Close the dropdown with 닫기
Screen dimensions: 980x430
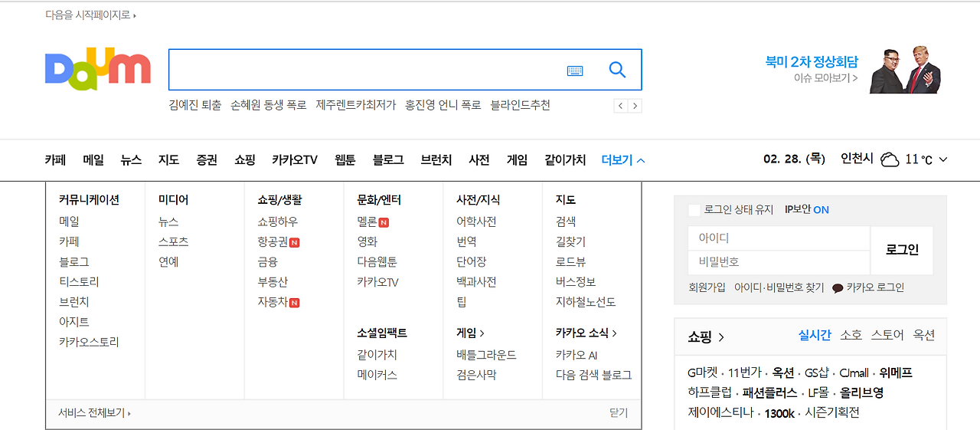pos(619,412)
